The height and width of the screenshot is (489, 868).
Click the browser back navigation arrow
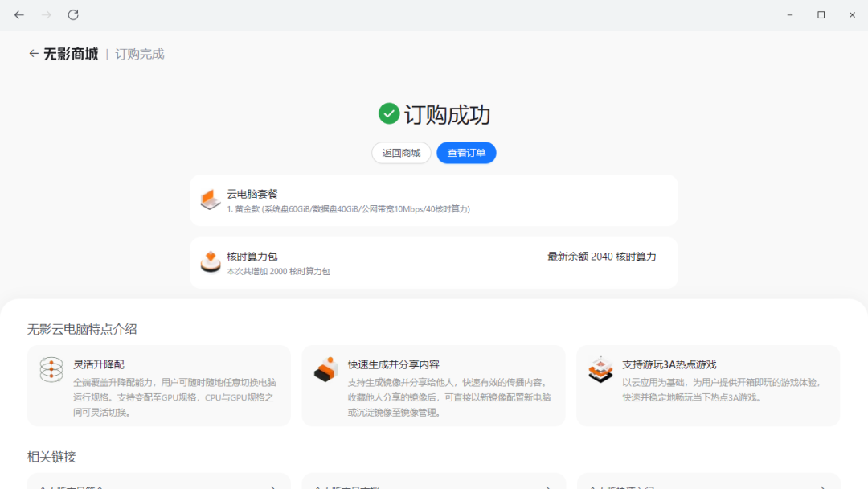click(x=19, y=14)
